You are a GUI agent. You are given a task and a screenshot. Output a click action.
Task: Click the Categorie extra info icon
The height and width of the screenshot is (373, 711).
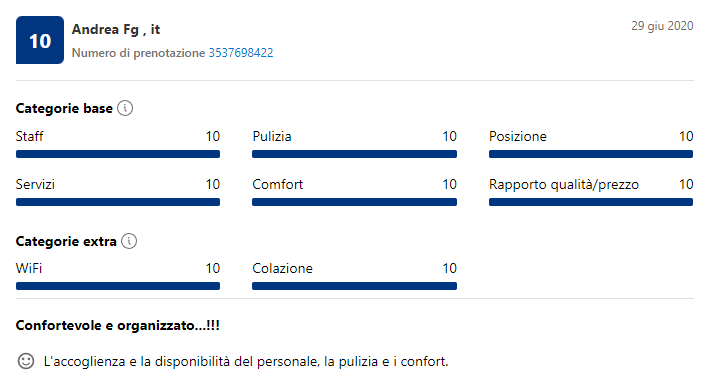pyautogui.click(x=129, y=241)
